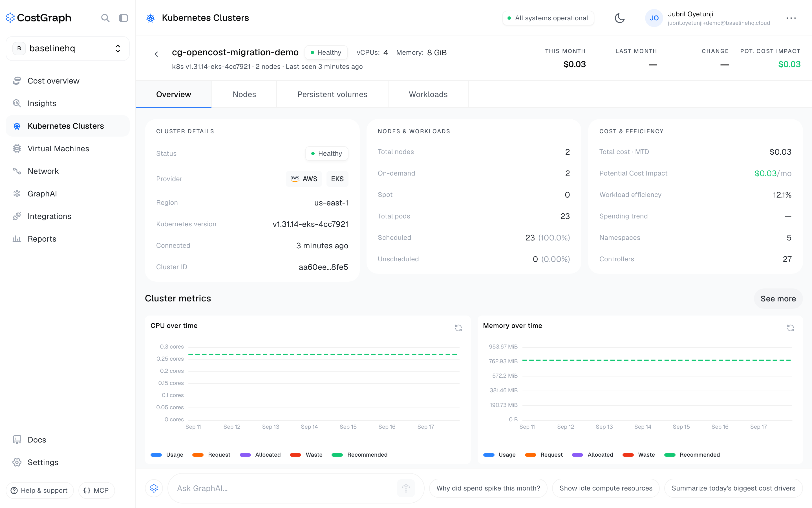The image size is (812, 508).
Task: Go back with the left chevron
Action: [x=156, y=54]
